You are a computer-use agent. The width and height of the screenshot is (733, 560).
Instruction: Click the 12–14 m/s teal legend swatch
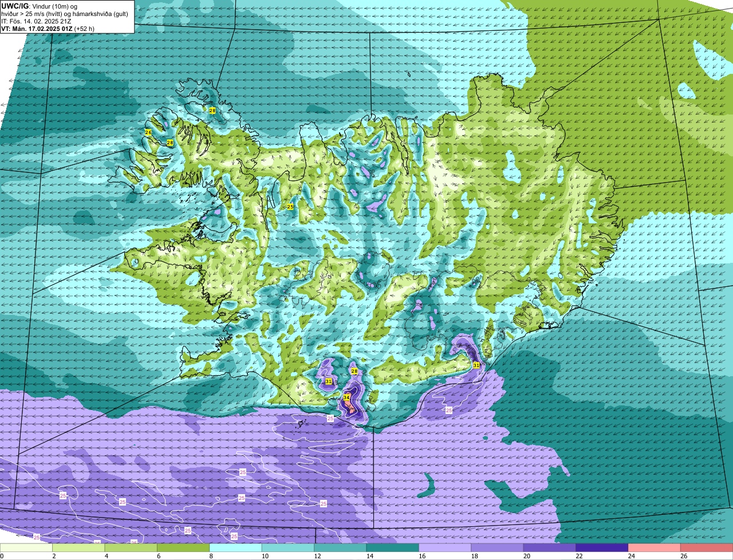341,548
